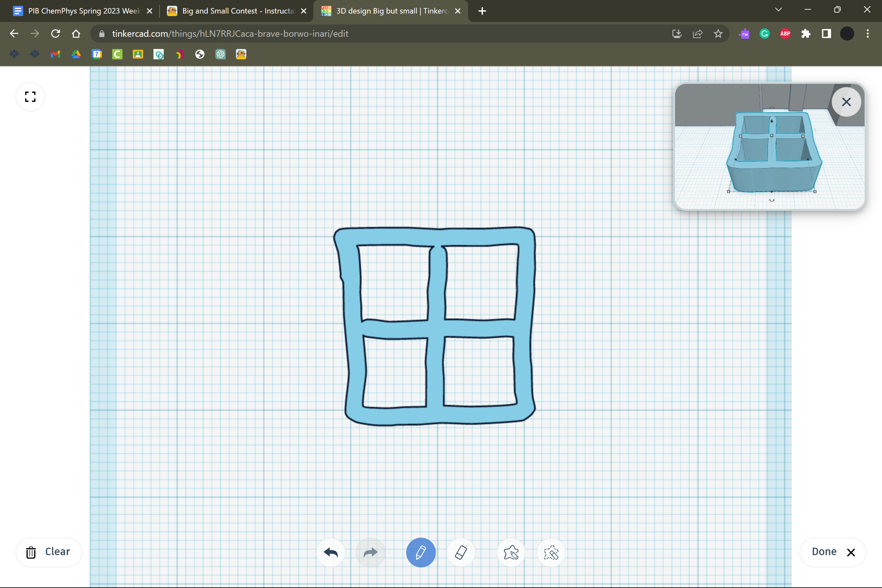This screenshot has height=588, width=882.
Task: Click the undo arrow button
Action: [331, 552]
